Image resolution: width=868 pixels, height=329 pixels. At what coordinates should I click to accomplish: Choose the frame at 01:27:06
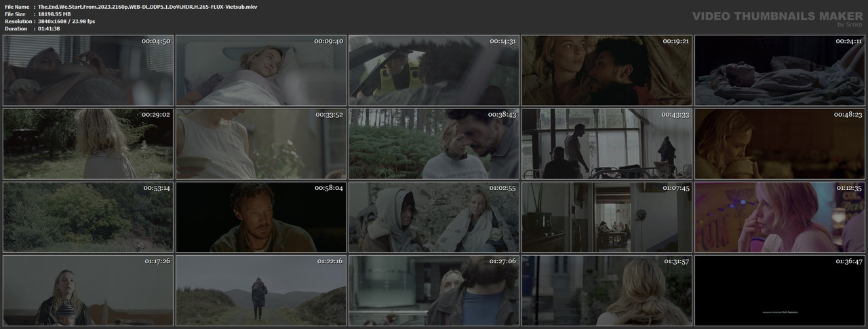coord(434,290)
